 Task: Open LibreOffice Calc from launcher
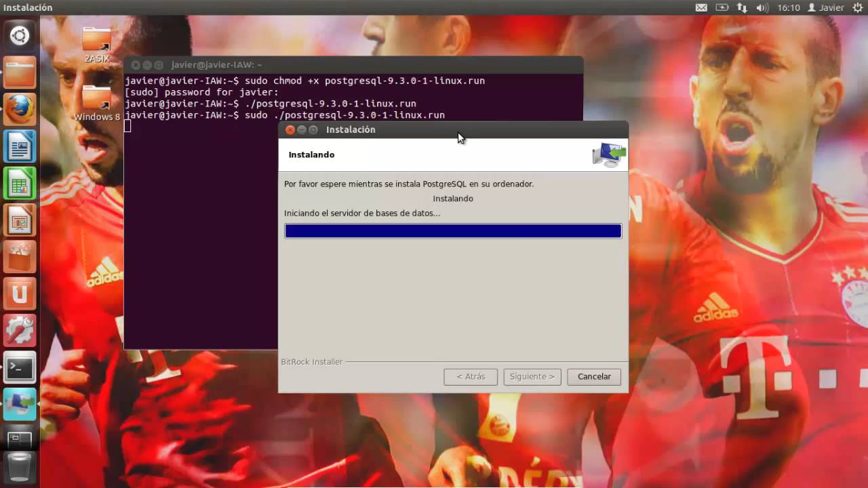pyautogui.click(x=20, y=183)
